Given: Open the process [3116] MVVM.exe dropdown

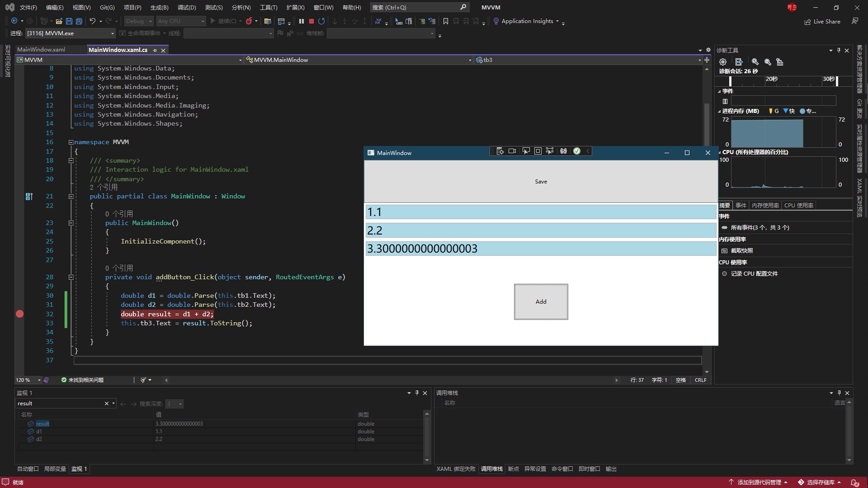Looking at the screenshot, I should (x=112, y=33).
